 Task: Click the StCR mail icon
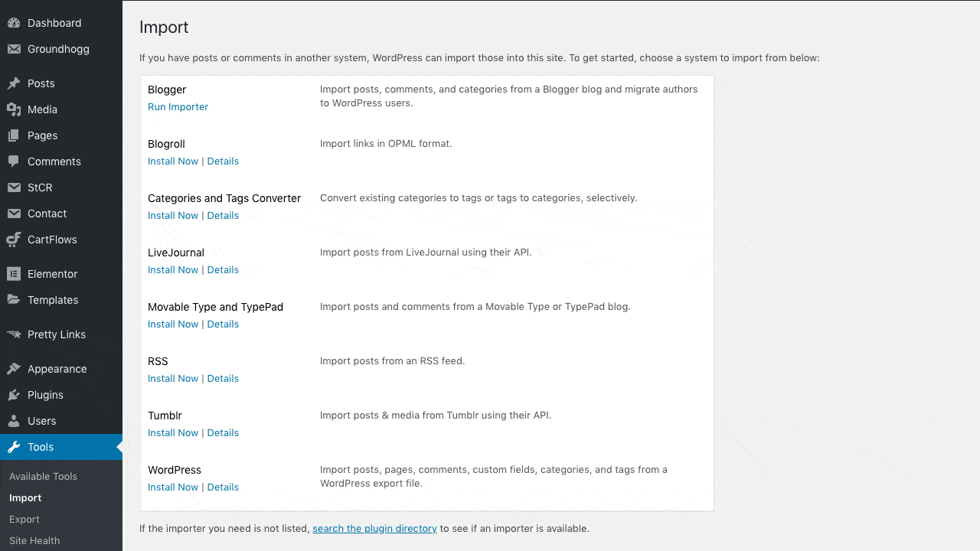[x=14, y=187]
